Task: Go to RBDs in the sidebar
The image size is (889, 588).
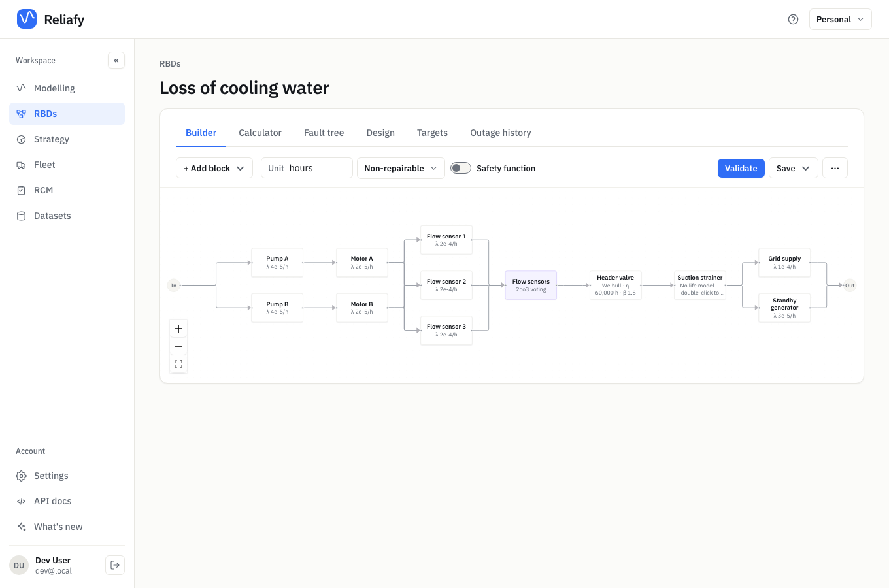Action: pyautogui.click(x=67, y=114)
